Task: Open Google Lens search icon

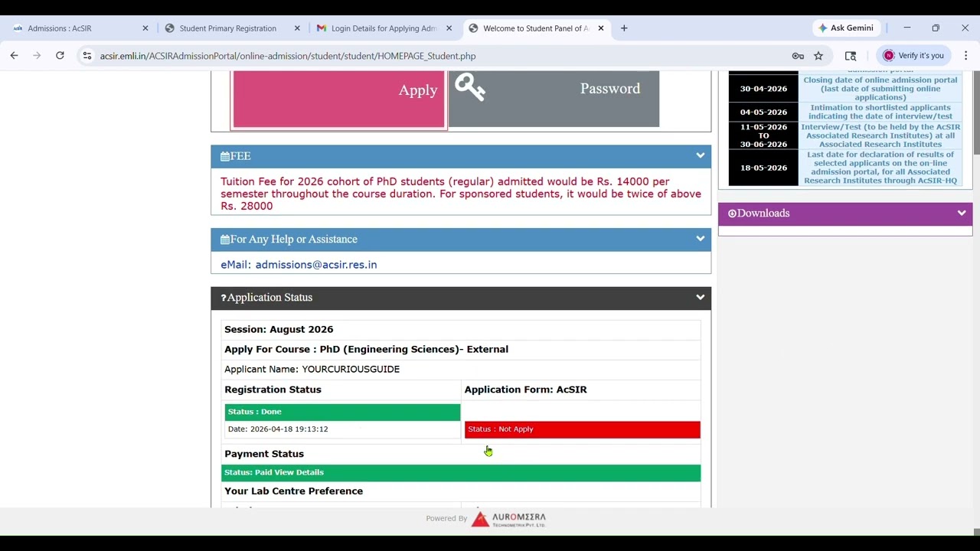Action: [x=851, y=56]
